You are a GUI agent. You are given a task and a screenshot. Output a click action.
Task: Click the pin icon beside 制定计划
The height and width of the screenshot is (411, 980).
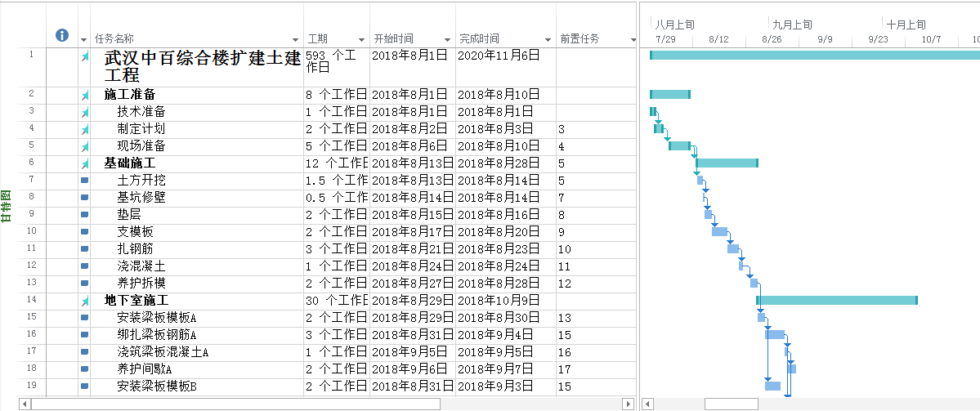(84, 129)
